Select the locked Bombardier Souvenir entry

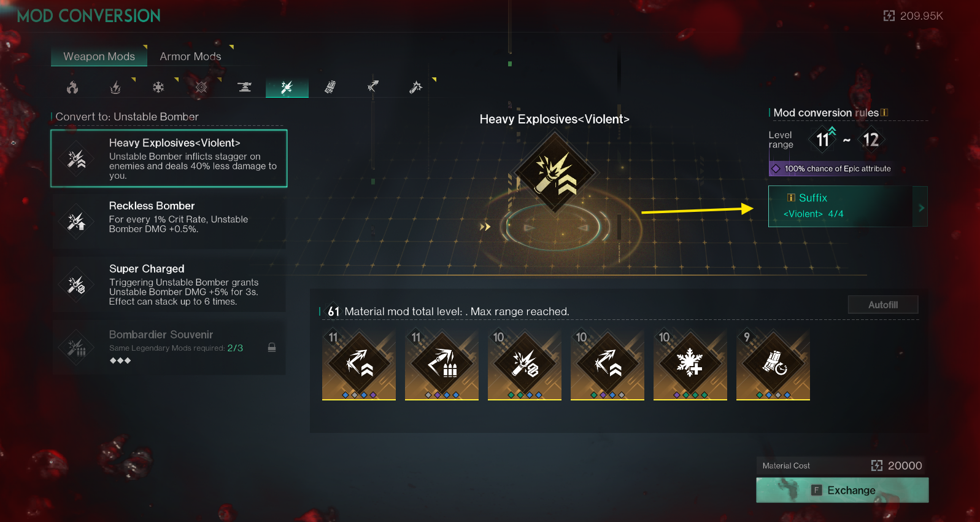169,347
